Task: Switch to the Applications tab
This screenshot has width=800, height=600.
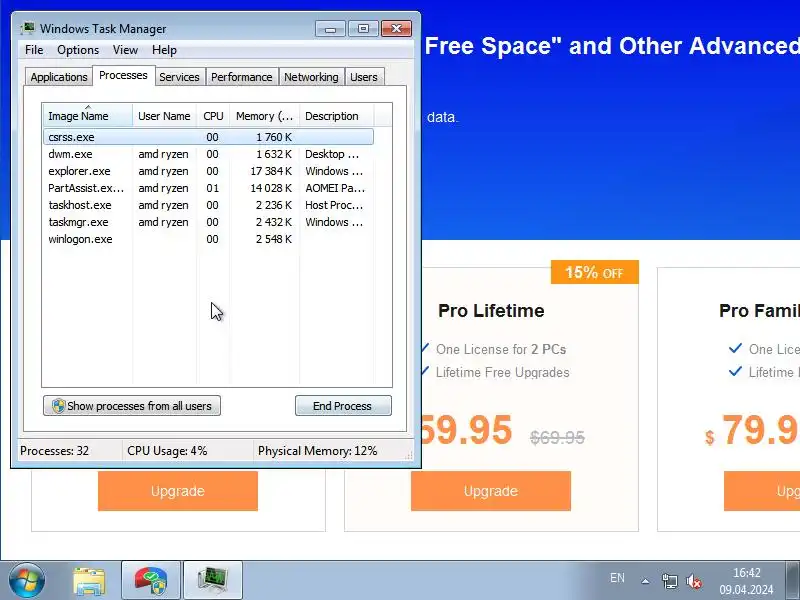Action: pyautogui.click(x=59, y=77)
